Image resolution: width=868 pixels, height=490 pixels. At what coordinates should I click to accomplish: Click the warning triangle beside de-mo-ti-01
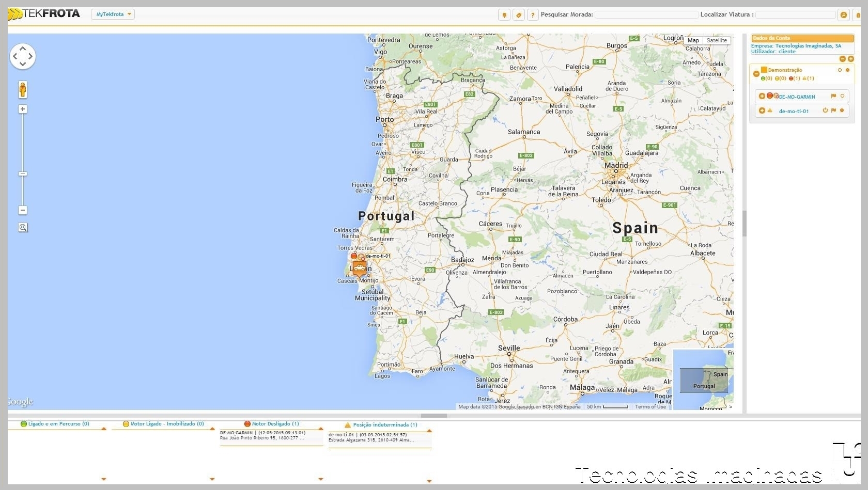point(770,110)
